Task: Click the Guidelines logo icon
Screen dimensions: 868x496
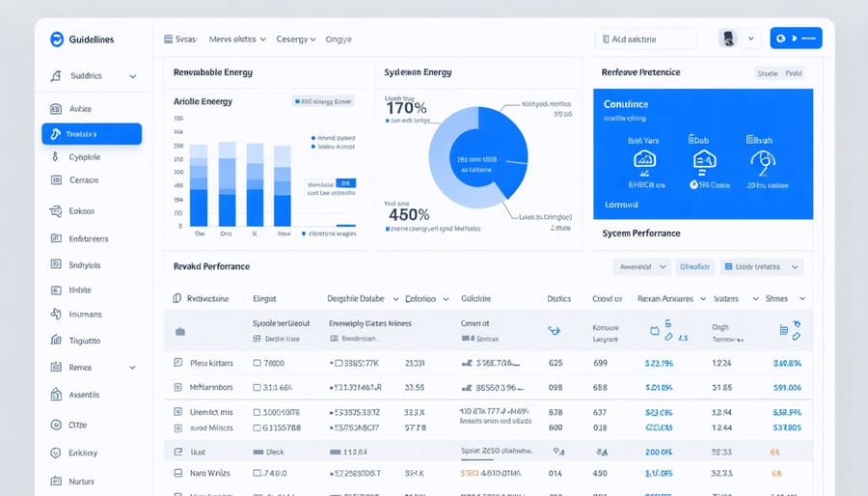Action: (x=56, y=39)
